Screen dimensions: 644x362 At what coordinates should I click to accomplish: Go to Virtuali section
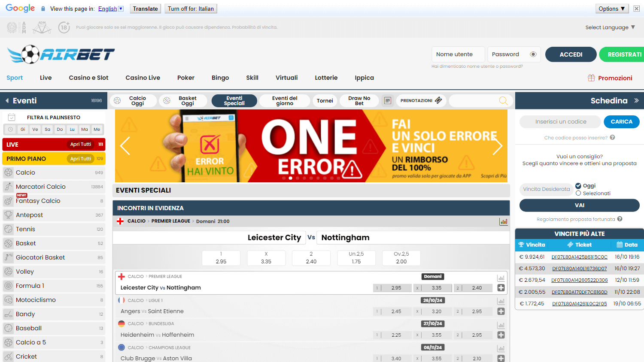[287, 78]
